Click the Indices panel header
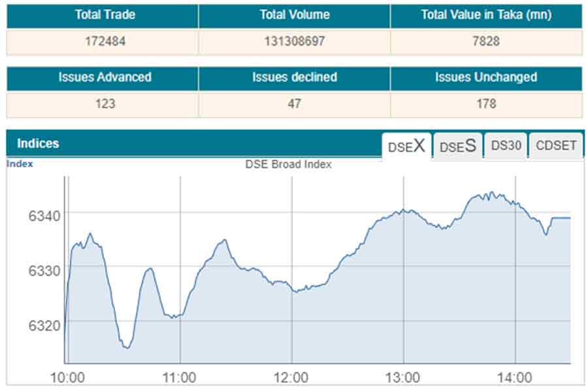This screenshot has height=392, width=588. click(x=38, y=144)
